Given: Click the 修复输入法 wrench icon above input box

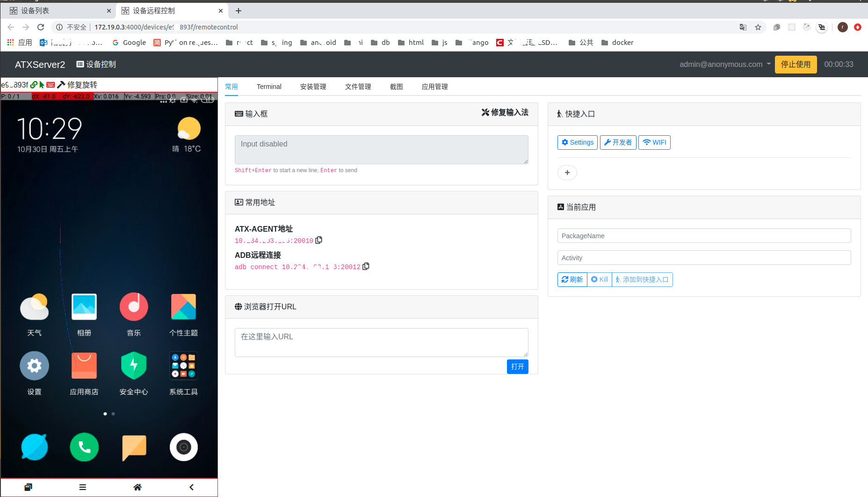Looking at the screenshot, I should 485,112.
